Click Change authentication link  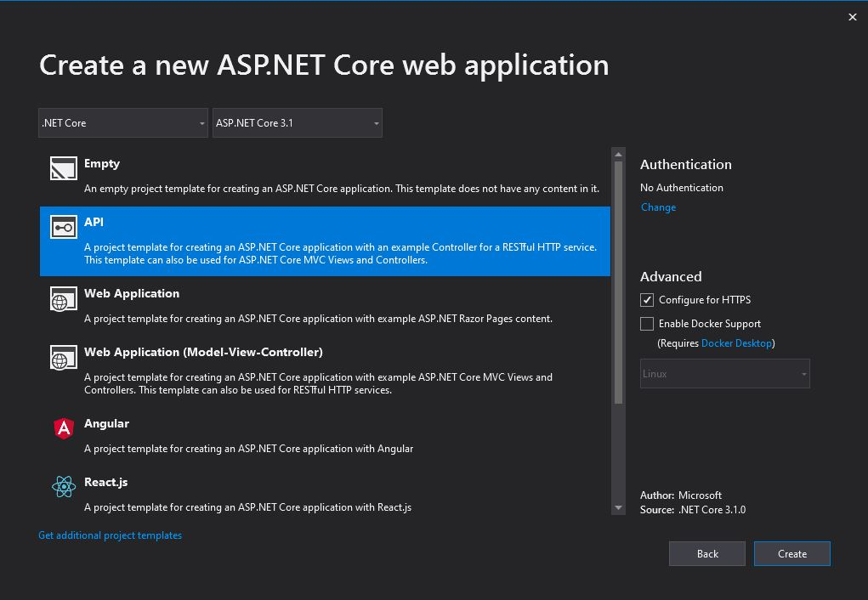[658, 207]
